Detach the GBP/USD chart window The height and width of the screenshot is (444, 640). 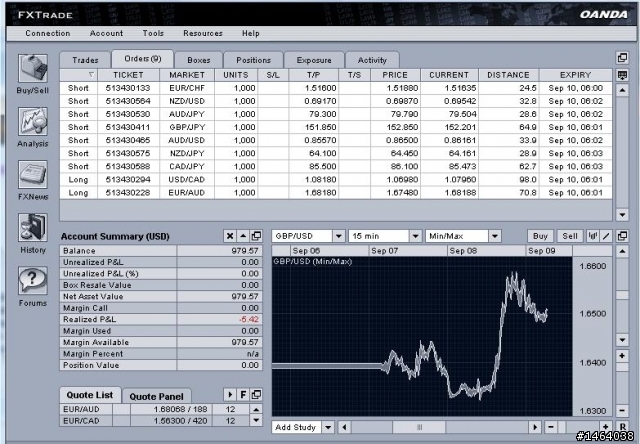[622, 236]
